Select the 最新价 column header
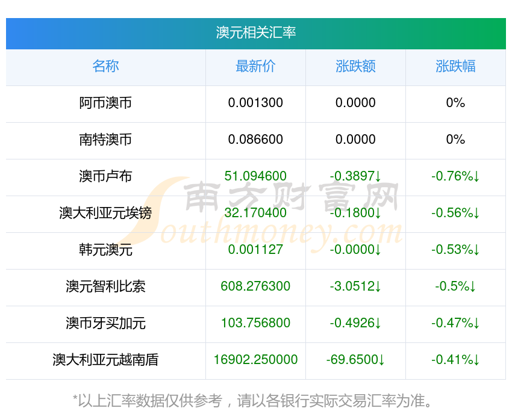This screenshot has height=420, width=512. pyautogui.click(x=255, y=66)
